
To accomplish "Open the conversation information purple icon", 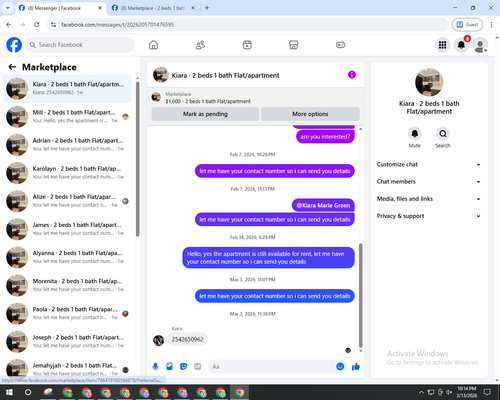I will 352,75.
